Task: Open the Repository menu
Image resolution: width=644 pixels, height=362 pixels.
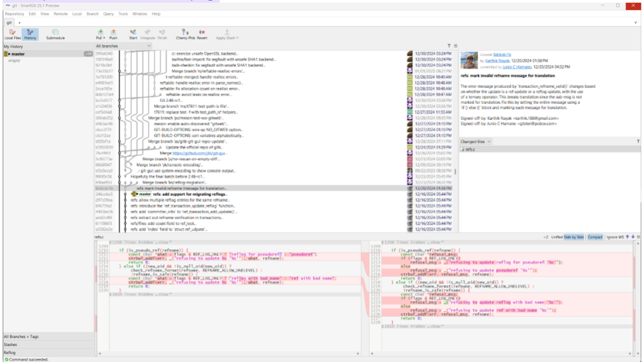Action: (x=15, y=13)
